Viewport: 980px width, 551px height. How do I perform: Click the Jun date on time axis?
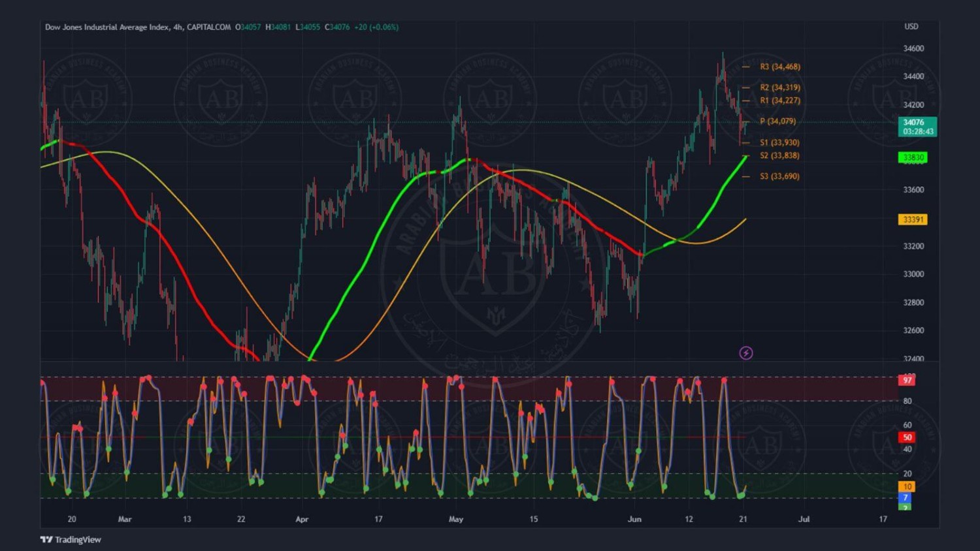(x=634, y=520)
